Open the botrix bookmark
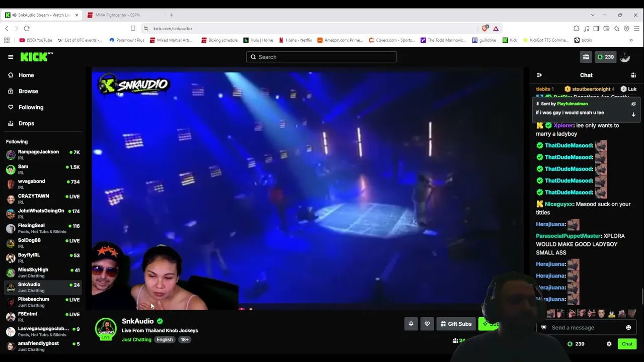644x362 pixels. pos(583,40)
